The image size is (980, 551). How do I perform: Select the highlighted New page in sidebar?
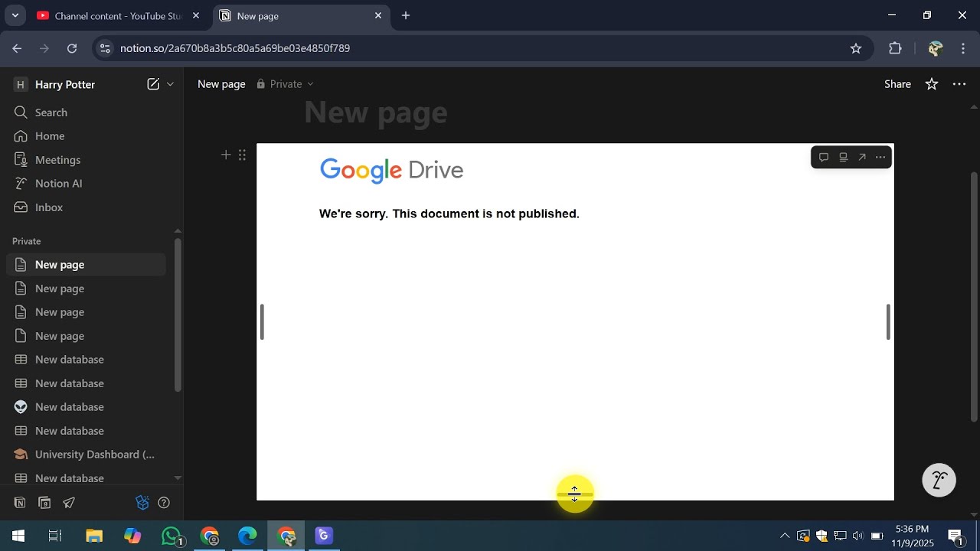point(86,265)
